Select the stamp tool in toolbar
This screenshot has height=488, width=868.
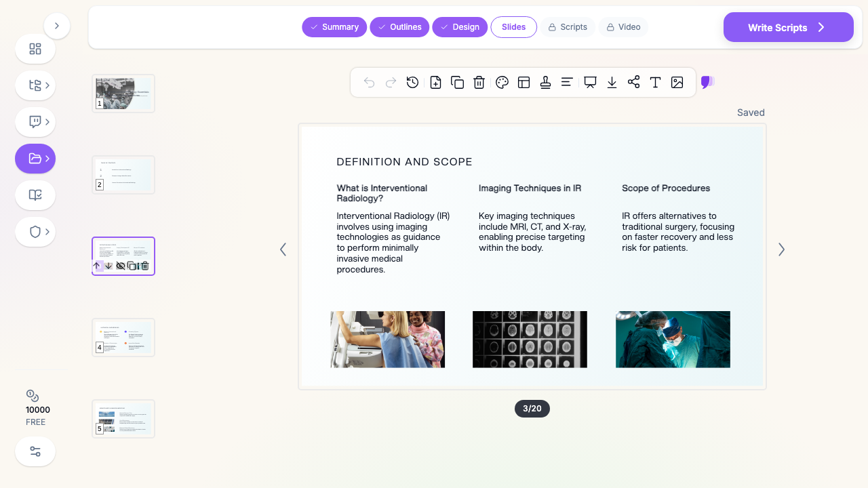pyautogui.click(x=545, y=82)
